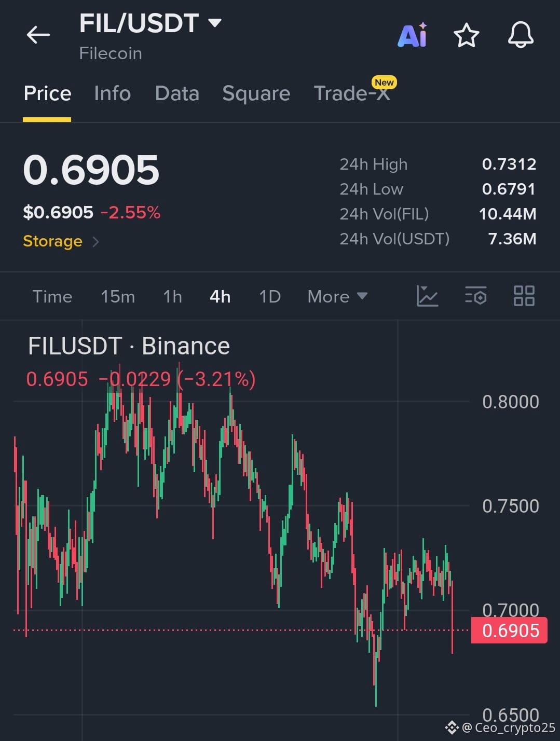Click the 0.6905 current price tag

click(509, 630)
